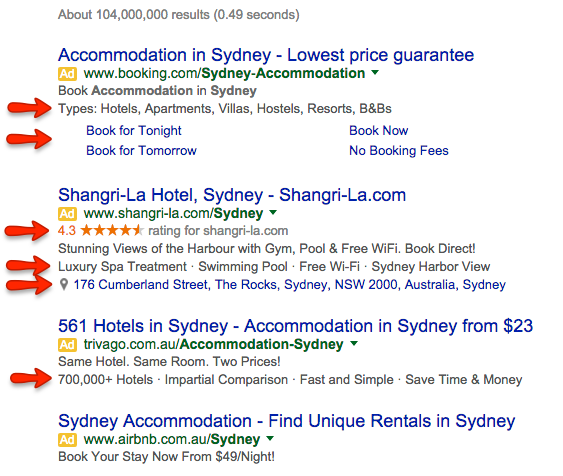Open 'Sydney Accommodation - Find Unique Rentals' title

[x=287, y=421]
